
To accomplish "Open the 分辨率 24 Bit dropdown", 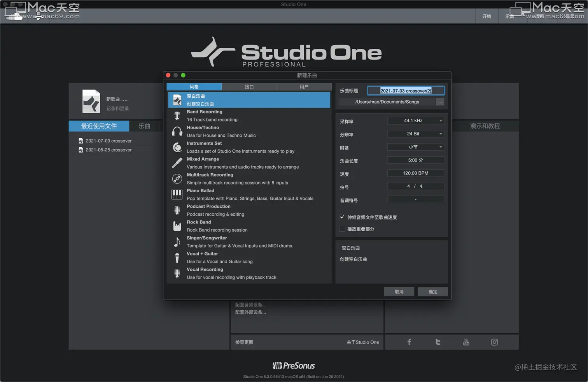I will pos(415,134).
